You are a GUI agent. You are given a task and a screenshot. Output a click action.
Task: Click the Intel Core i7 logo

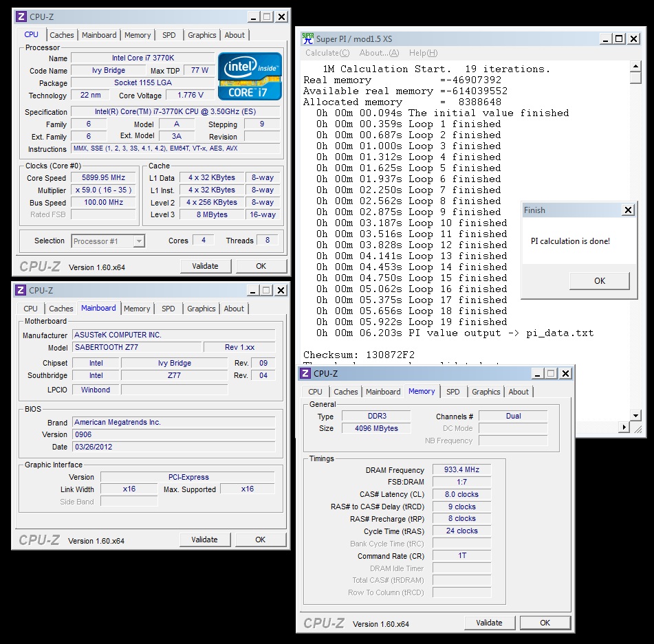(250, 76)
